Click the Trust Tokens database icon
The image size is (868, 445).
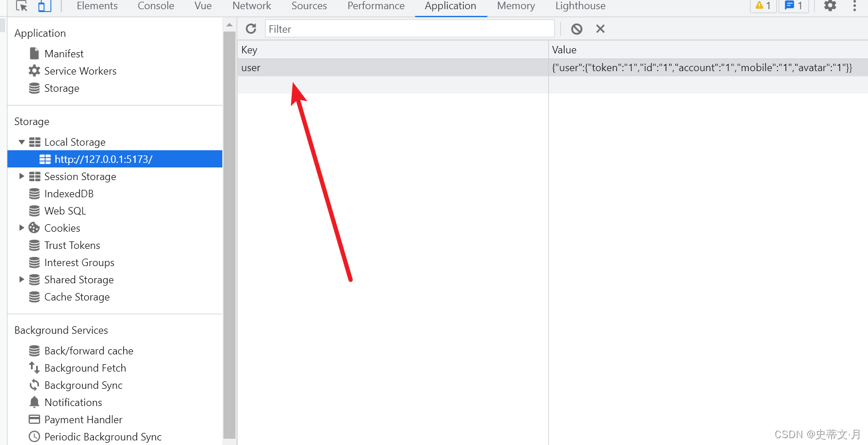[34, 245]
